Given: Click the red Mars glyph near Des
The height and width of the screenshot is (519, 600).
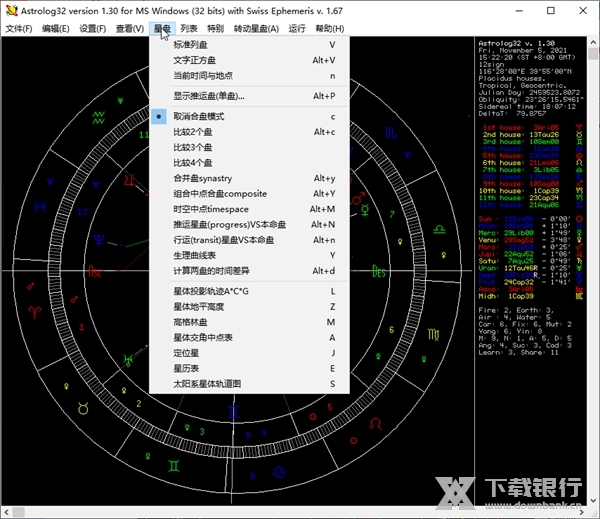Looking at the screenshot, I should tap(359, 198).
